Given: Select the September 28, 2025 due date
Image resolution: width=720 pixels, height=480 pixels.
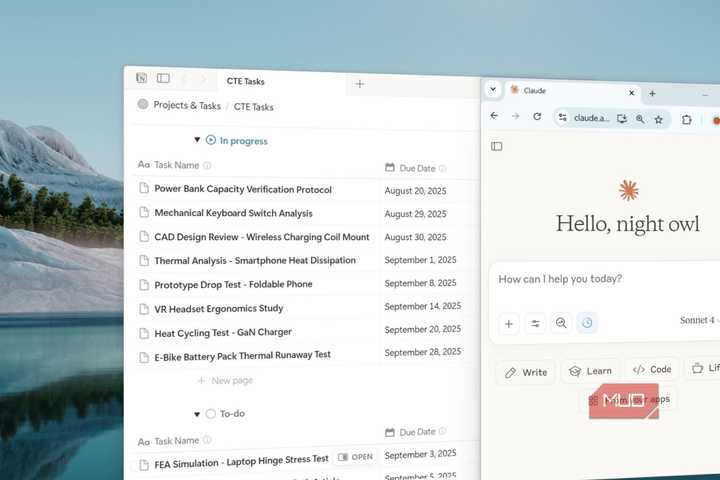Looking at the screenshot, I should click(422, 352).
